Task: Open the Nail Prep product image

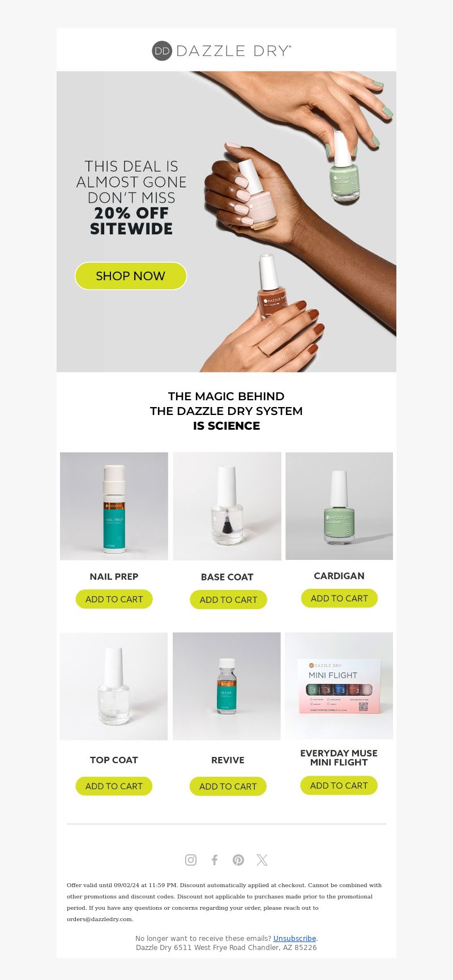Action: (114, 506)
